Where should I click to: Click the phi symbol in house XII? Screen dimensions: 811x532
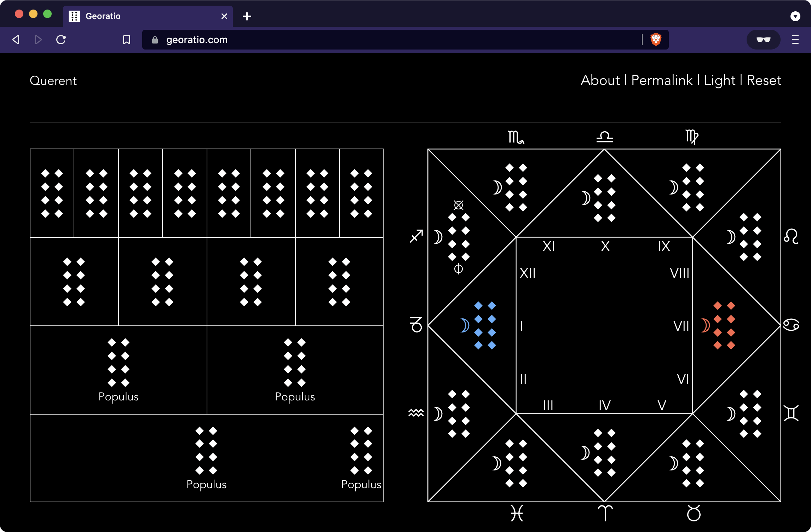[459, 269]
